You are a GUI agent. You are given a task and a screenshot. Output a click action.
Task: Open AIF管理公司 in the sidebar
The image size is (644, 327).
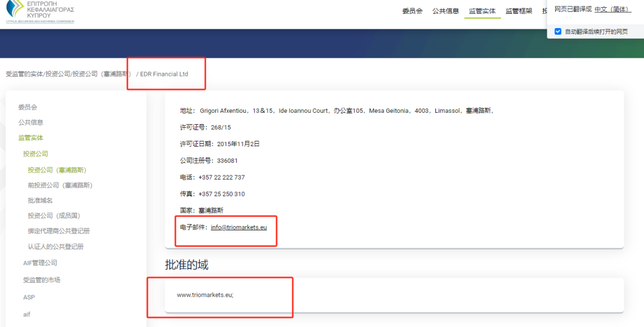tap(40, 263)
